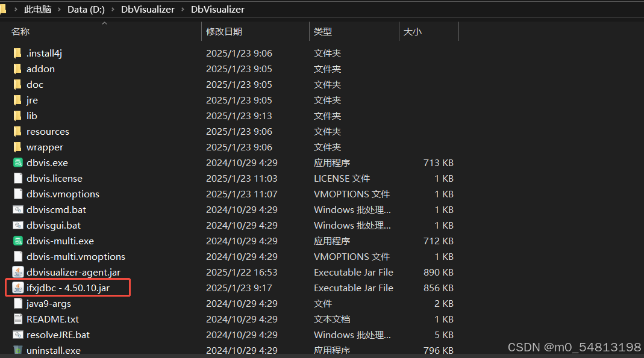Click the last DbVisualizer breadcrumb
644x358 pixels.
[217, 9]
